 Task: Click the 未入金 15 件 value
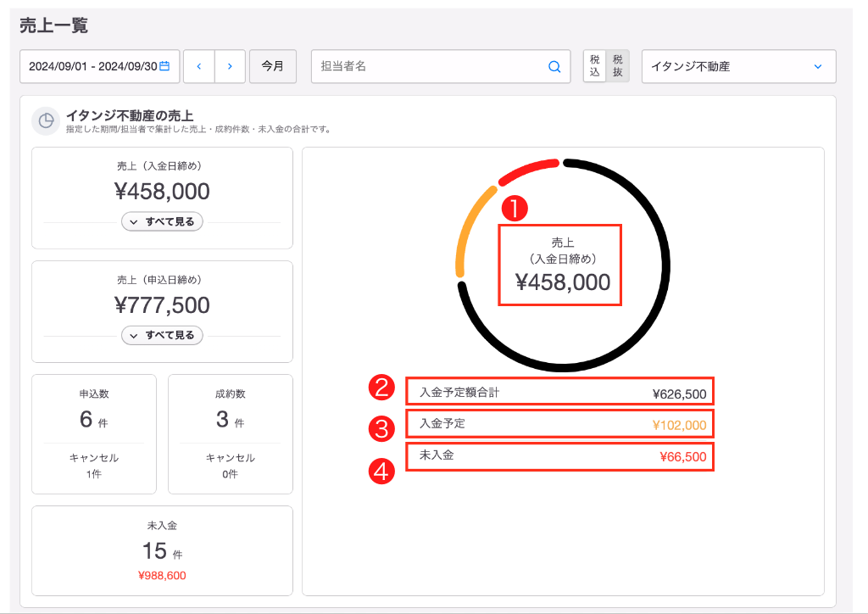click(x=162, y=551)
